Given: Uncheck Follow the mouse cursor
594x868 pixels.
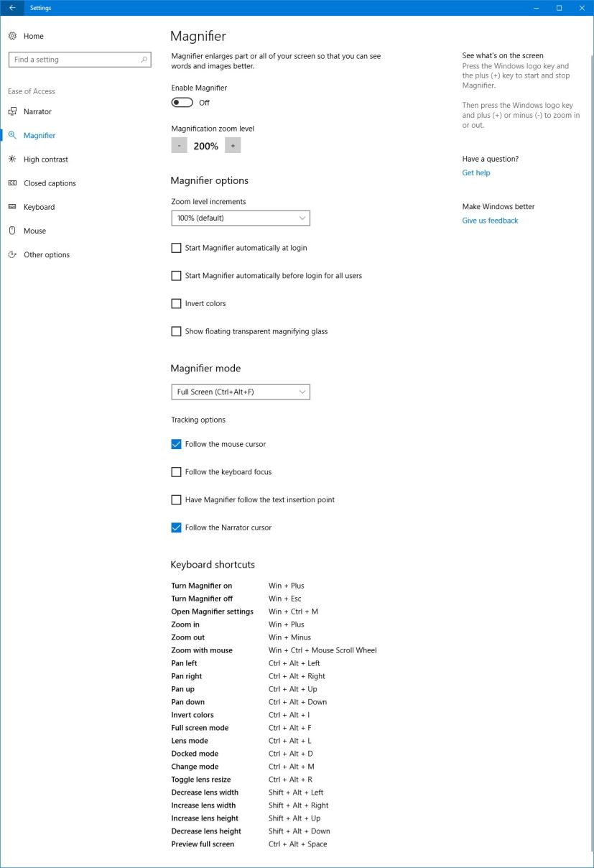Looking at the screenshot, I should [176, 444].
